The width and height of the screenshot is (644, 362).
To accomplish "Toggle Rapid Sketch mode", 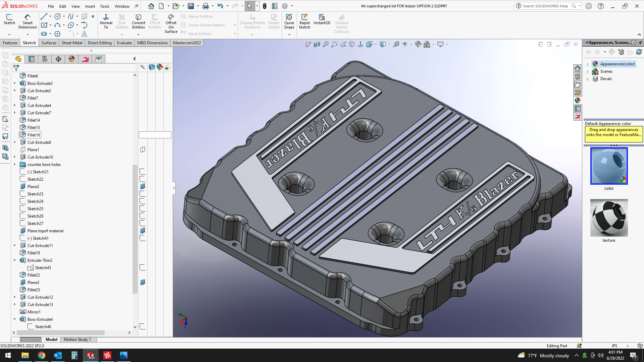I will [305, 21].
